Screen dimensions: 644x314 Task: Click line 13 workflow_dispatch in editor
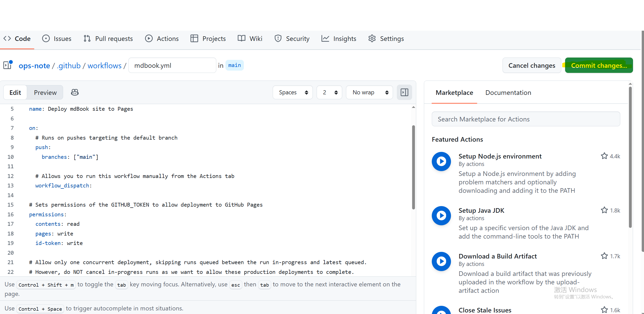pyautogui.click(x=63, y=186)
